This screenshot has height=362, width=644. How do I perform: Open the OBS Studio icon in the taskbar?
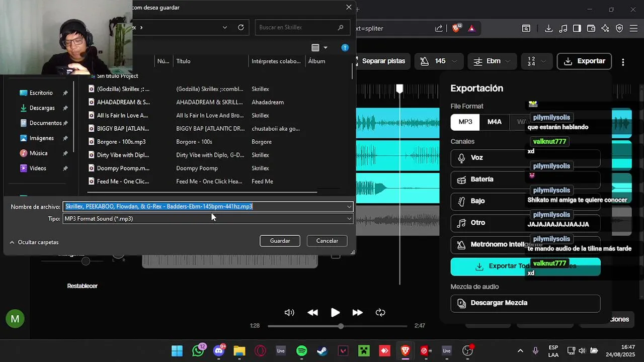click(x=468, y=351)
